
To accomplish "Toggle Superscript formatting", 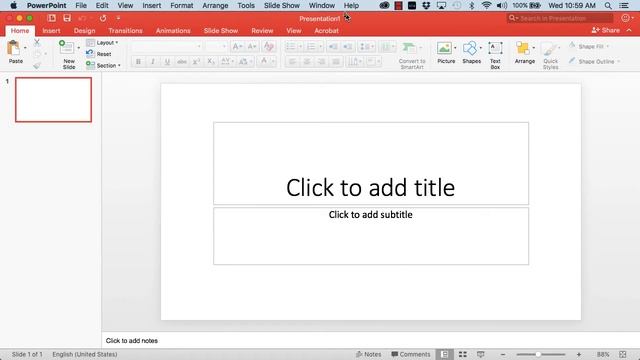I will point(196,62).
